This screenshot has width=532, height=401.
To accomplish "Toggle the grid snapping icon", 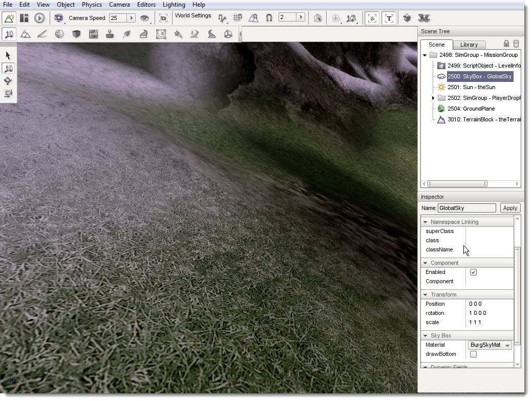I will pos(238,18).
